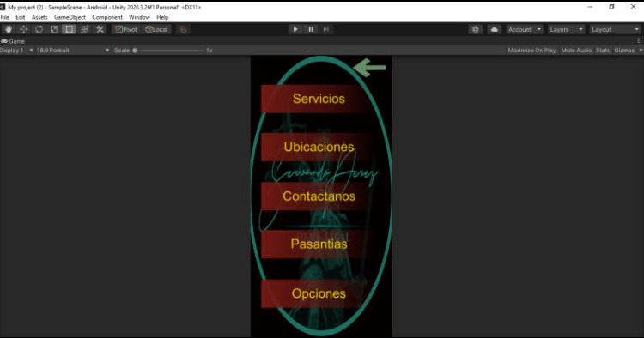Toggle Pivot handle position mode
Screen dimensions: 644x338
coord(126,29)
